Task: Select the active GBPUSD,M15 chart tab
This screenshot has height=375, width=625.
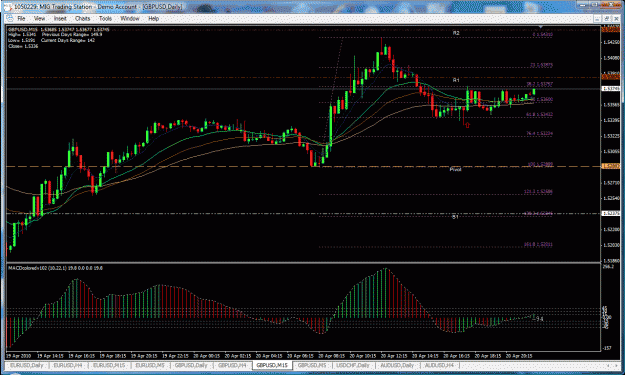Action: [x=272, y=365]
